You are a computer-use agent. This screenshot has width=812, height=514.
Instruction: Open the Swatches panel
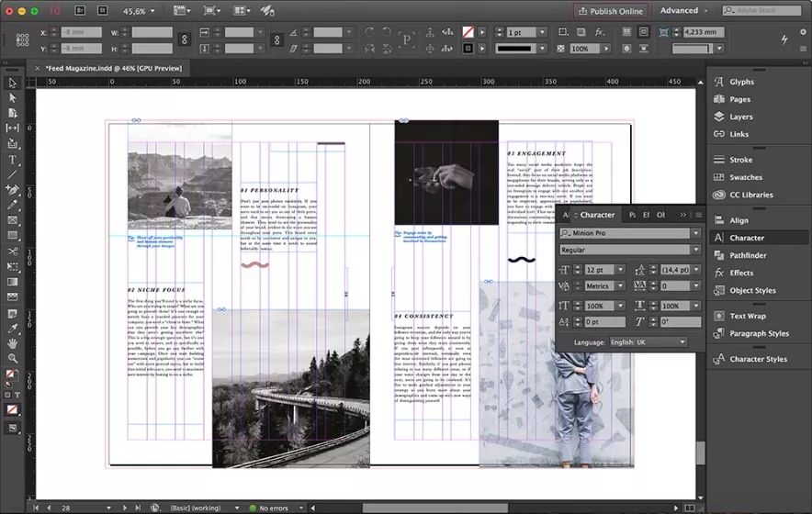[745, 177]
